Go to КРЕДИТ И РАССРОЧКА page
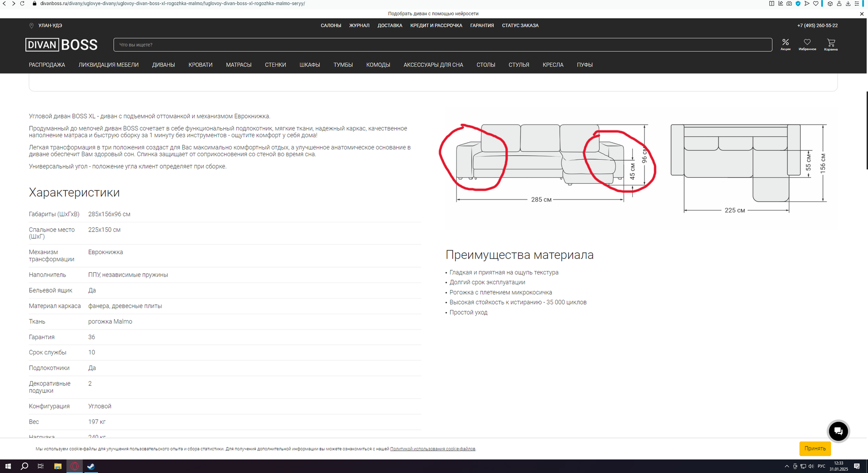The height and width of the screenshot is (473, 868). click(x=436, y=25)
